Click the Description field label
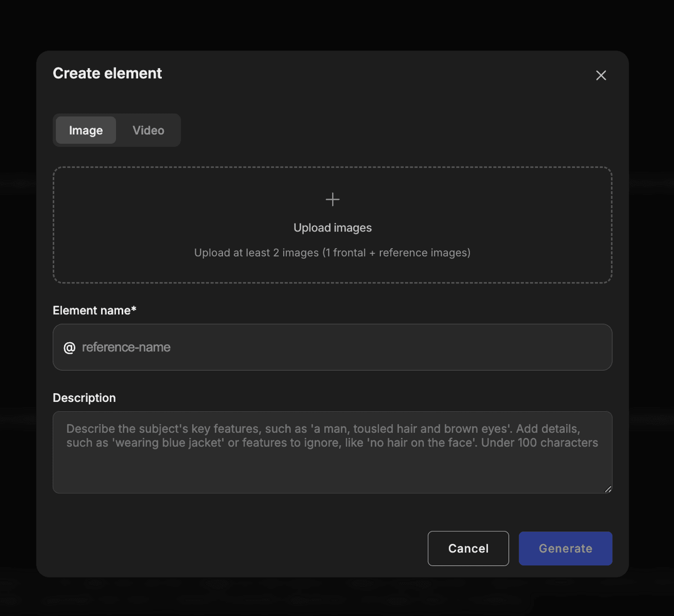 [x=84, y=398]
